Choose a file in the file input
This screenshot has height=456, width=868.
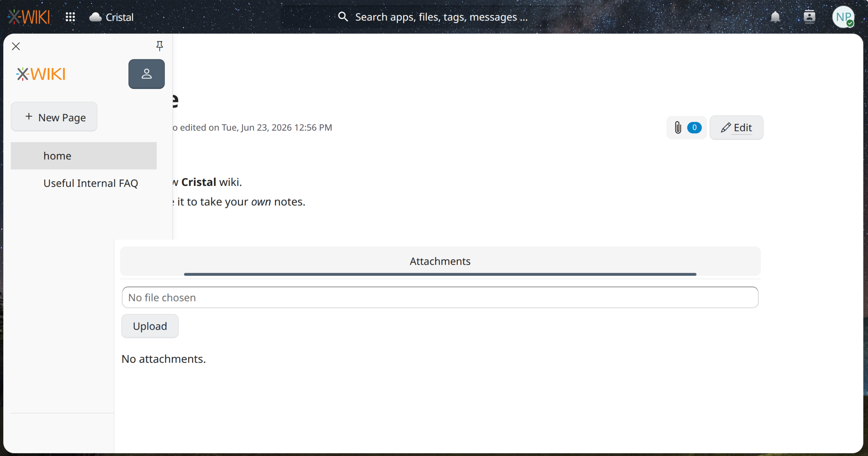point(440,297)
